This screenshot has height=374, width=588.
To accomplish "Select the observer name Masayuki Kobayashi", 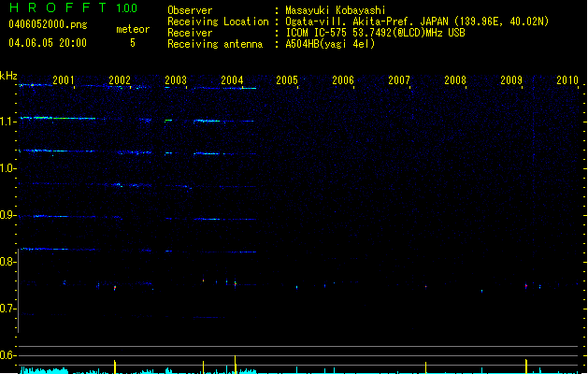I will pos(336,10).
